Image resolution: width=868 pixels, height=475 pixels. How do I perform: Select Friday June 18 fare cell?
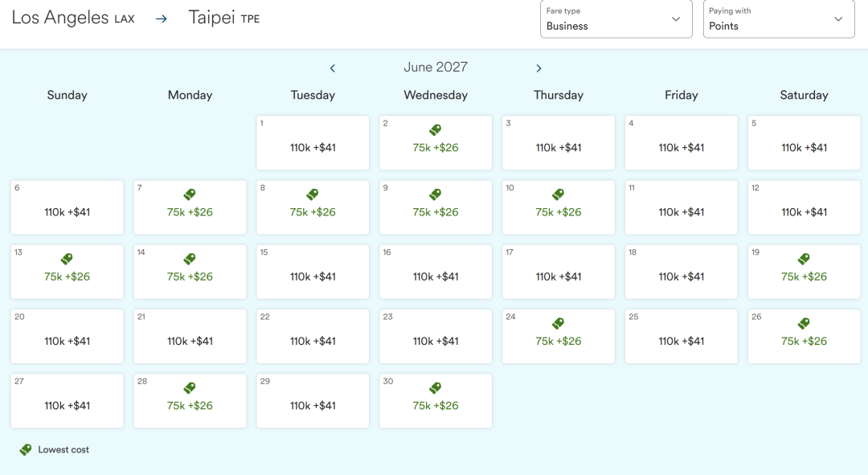pos(682,272)
